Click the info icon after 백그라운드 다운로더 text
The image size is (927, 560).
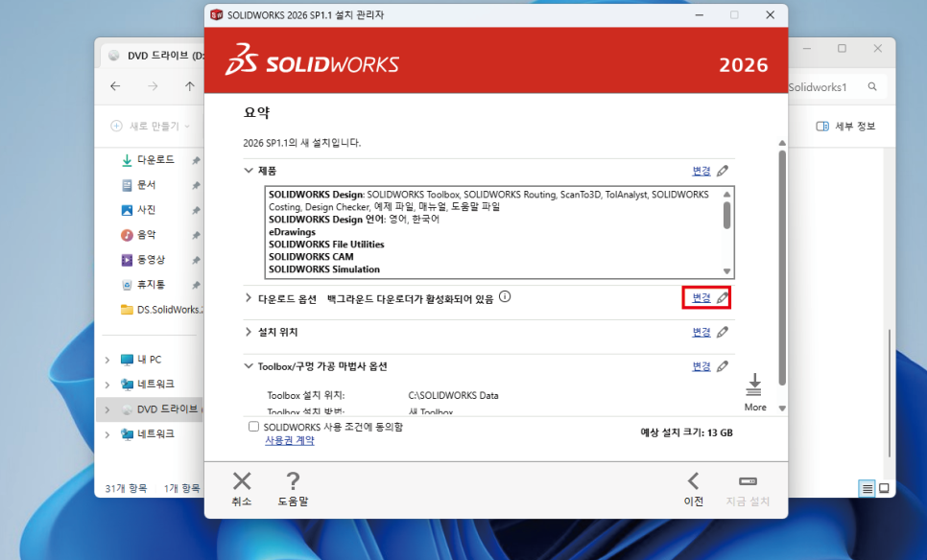click(x=505, y=297)
